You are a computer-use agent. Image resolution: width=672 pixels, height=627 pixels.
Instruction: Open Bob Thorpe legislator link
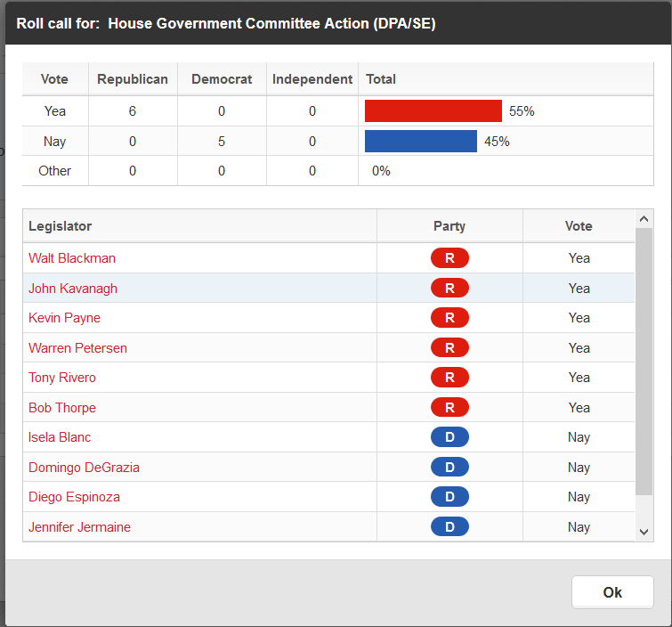point(62,407)
